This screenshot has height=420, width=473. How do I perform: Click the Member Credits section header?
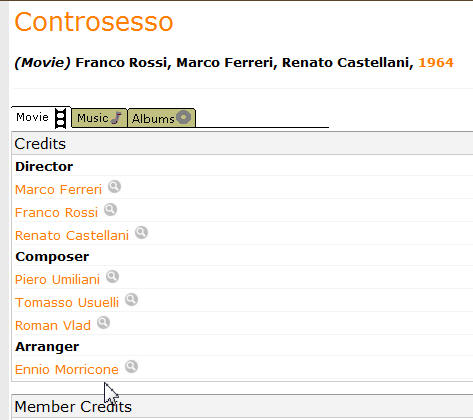point(73,407)
